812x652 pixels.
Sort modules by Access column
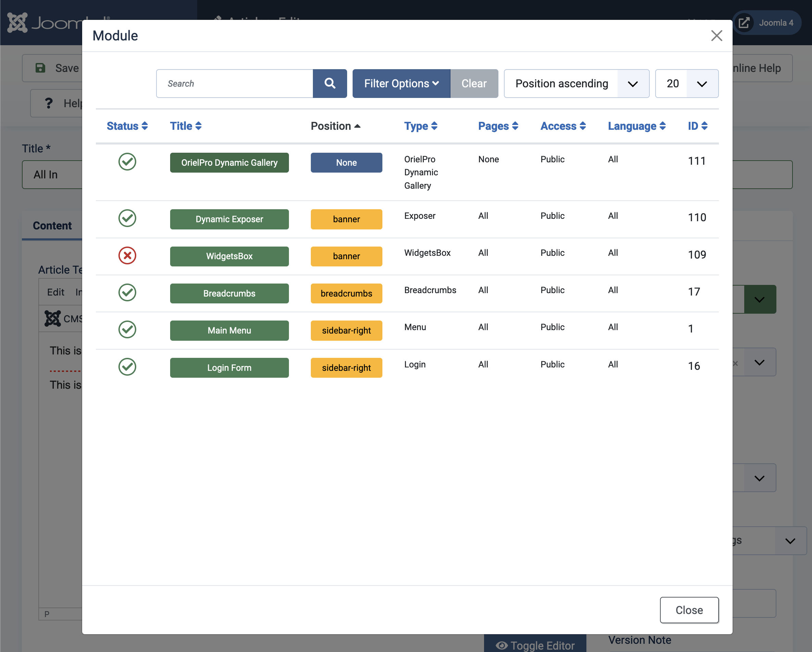coord(563,126)
